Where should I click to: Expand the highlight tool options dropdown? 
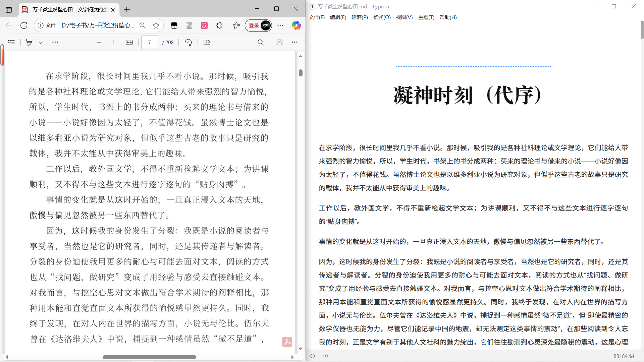(x=40, y=43)
